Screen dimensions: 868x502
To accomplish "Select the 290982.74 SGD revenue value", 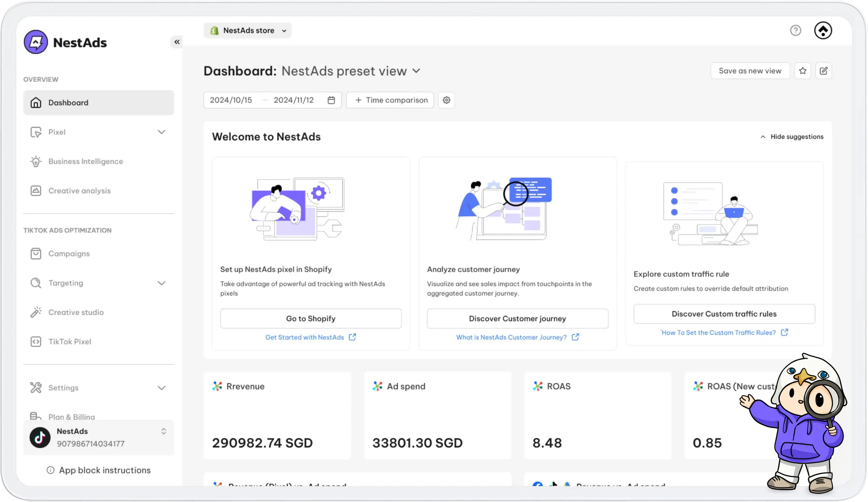I will coord(262,443).
